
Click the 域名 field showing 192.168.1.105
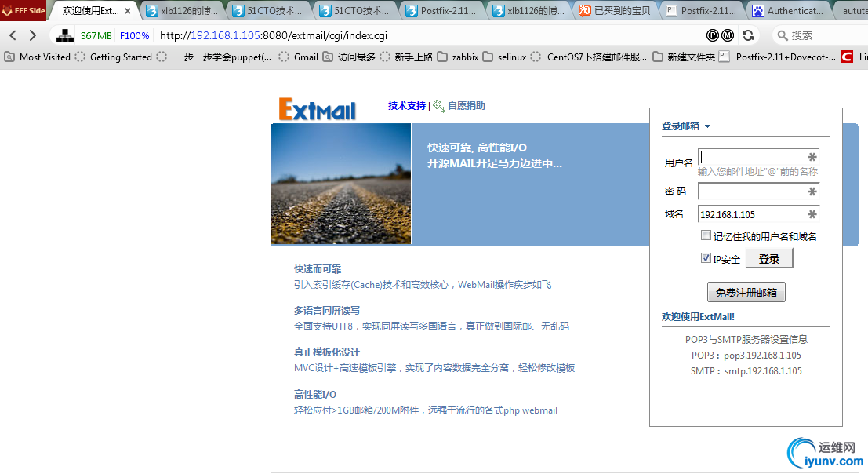[x=758, y=214]
